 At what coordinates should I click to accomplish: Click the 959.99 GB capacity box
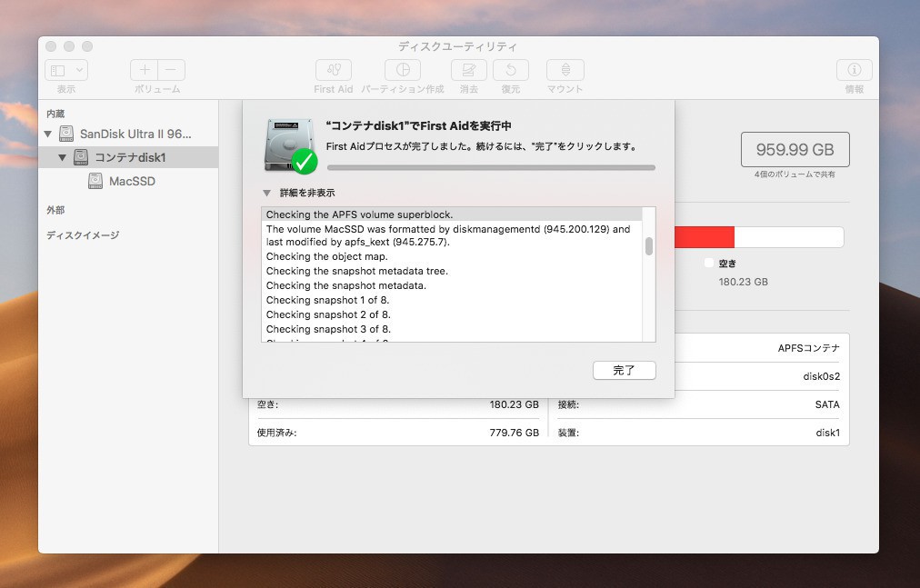(795, 150)
